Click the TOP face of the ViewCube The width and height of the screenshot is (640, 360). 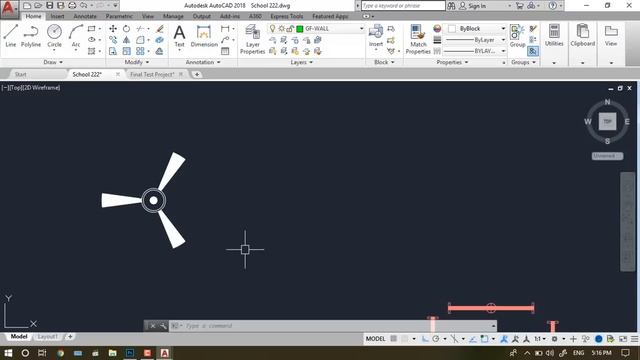(607, 122)
